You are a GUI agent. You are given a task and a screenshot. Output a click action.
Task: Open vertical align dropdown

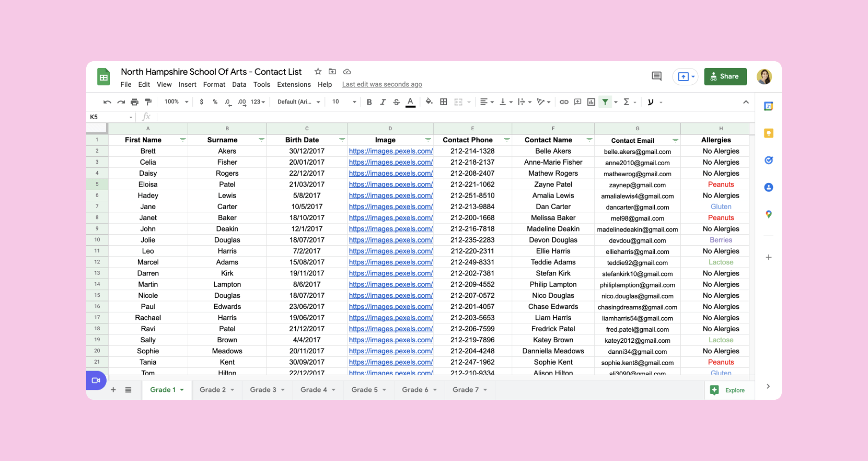505,102
